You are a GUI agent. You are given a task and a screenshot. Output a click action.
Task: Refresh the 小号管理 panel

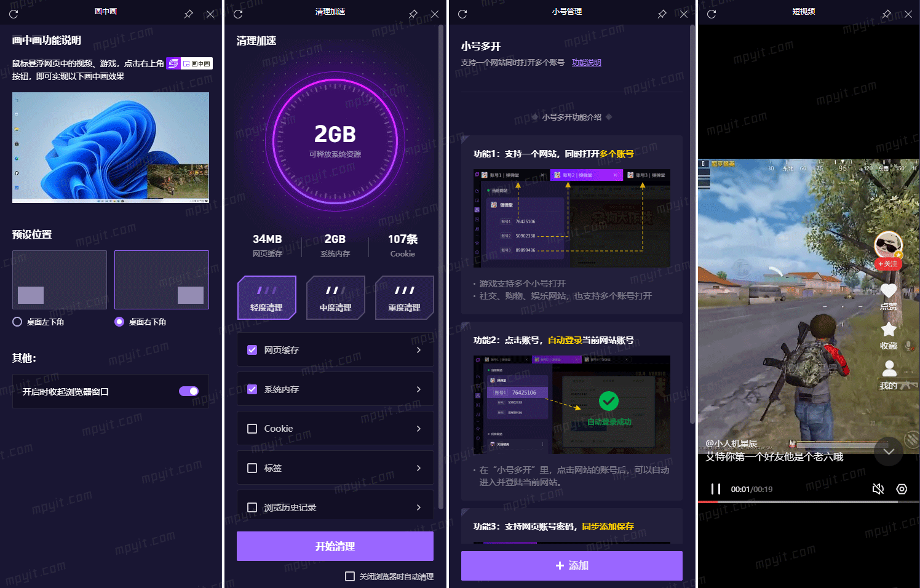(462, 14)
